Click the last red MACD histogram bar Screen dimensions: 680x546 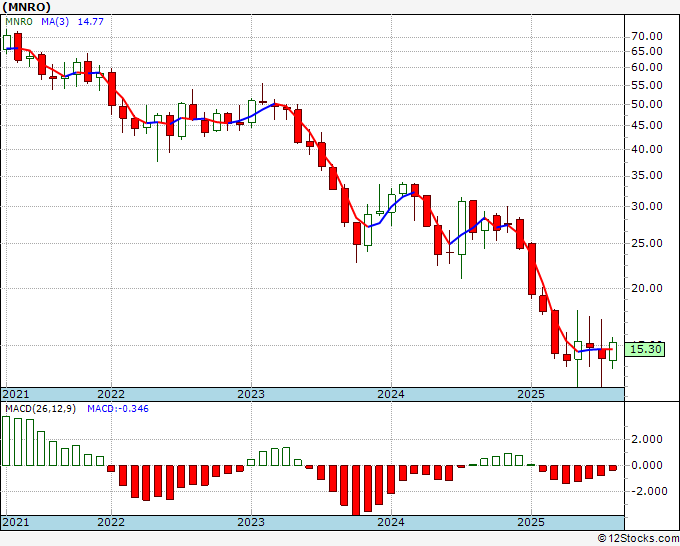(x=613, y=468)
